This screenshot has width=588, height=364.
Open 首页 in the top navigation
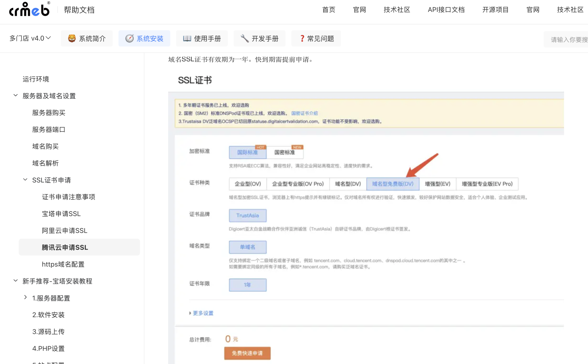(329, 10)
